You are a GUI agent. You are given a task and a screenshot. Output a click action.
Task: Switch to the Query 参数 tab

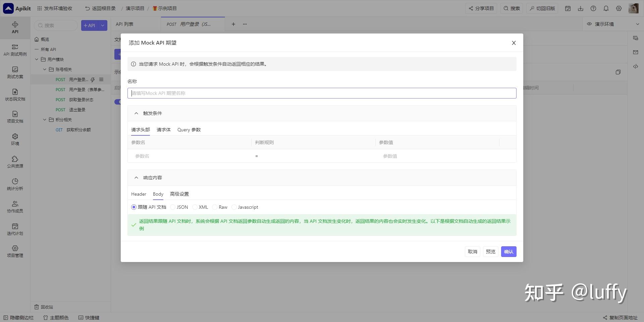click(x=189, y=130)
